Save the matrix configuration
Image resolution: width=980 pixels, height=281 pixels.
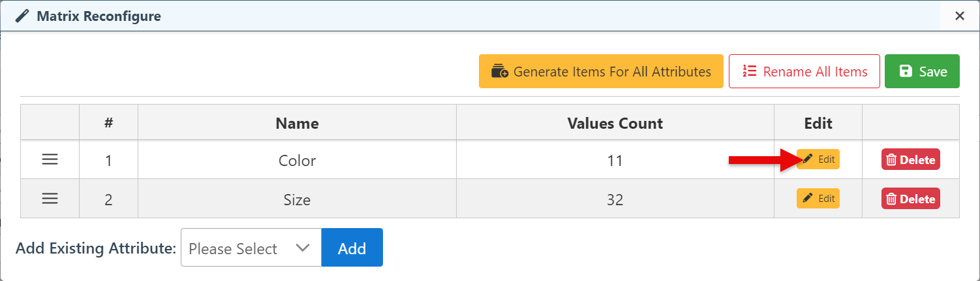pos(922,71)
